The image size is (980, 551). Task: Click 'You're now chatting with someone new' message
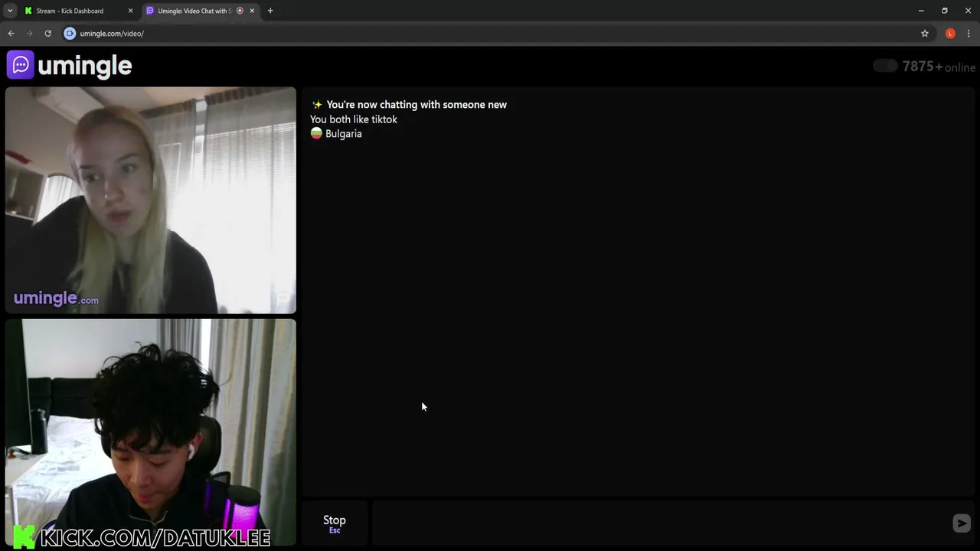coord(416,105)
